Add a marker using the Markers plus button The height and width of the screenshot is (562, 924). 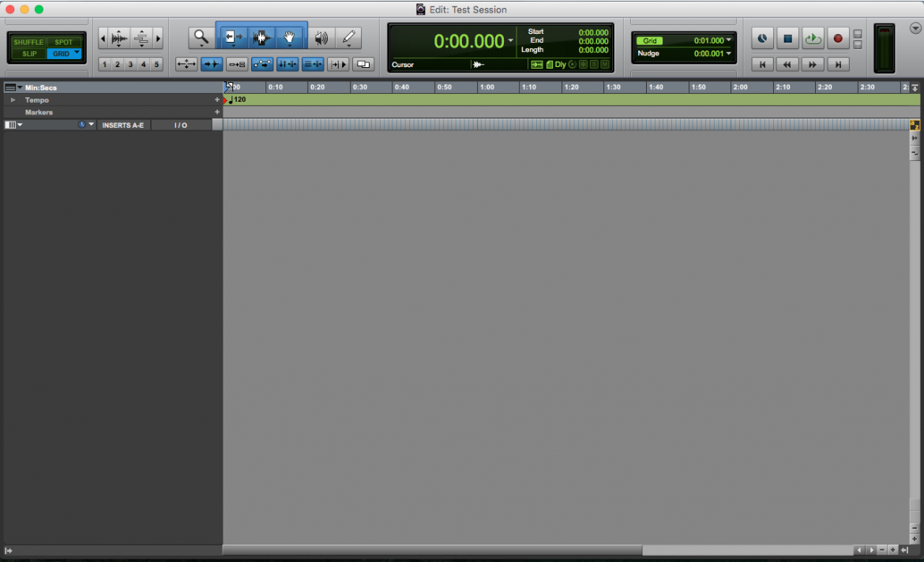pos(217,112)
